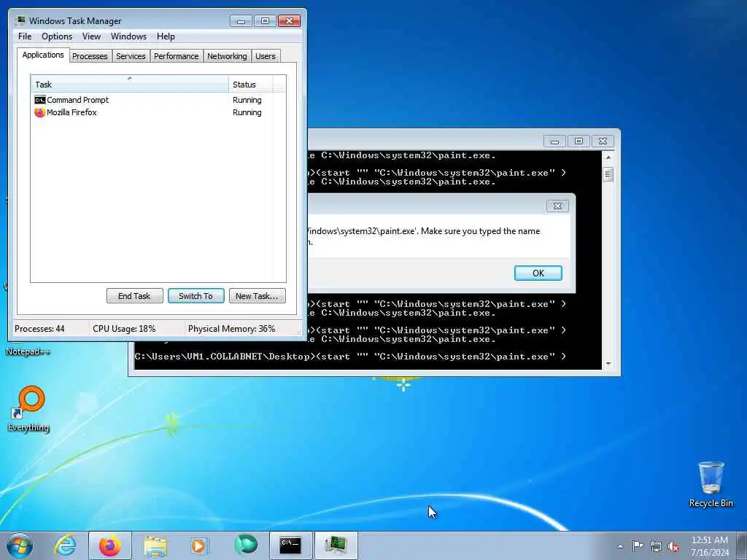747x560 pixels.
Task: Open the Windows menu
Action: click(128, 36)
